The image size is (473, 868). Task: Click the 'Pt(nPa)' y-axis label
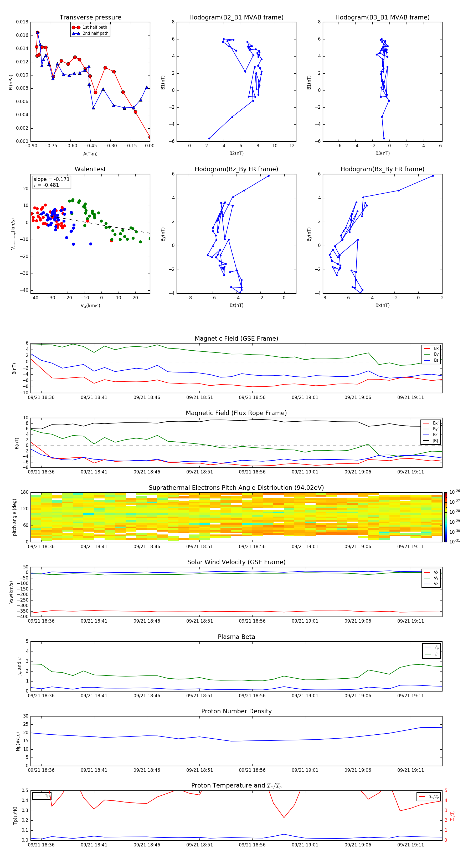point(11,82)
